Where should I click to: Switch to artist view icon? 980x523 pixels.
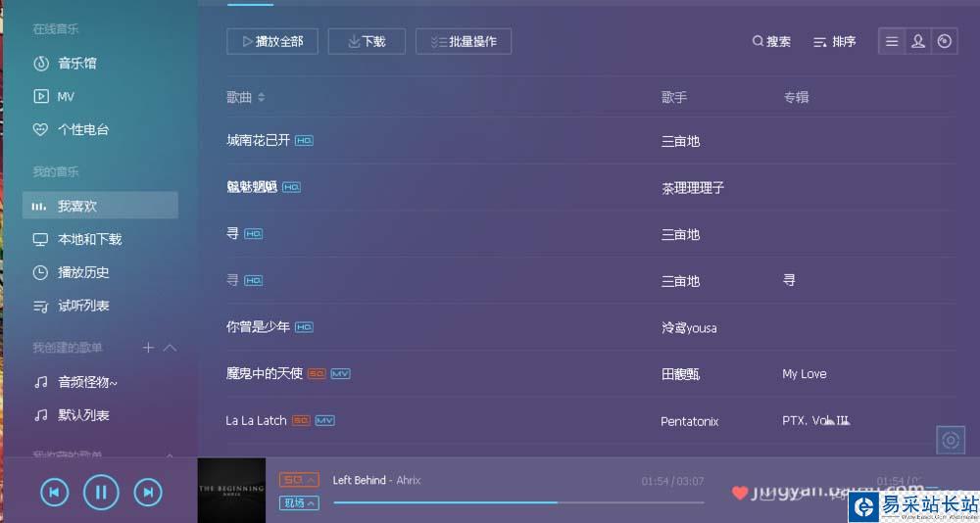[918, 41]
